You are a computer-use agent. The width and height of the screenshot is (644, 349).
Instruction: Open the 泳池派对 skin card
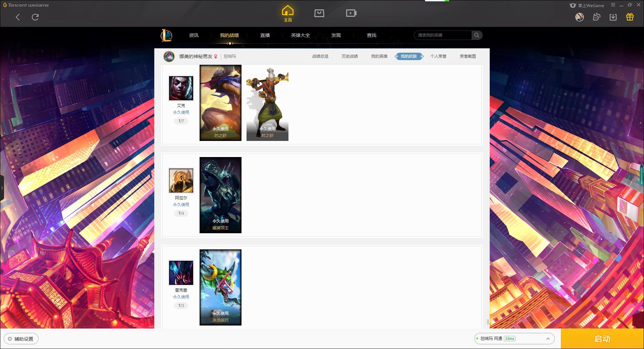click(220, 287)
